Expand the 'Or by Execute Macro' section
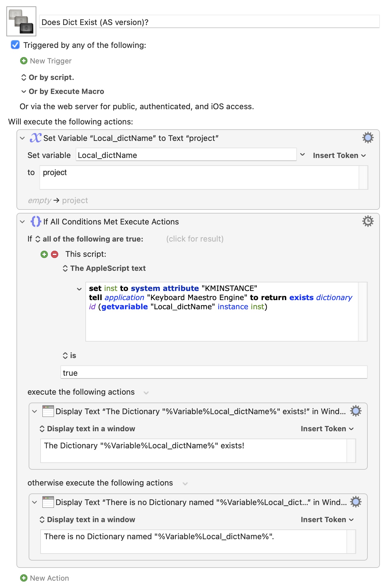 point(23,91)
